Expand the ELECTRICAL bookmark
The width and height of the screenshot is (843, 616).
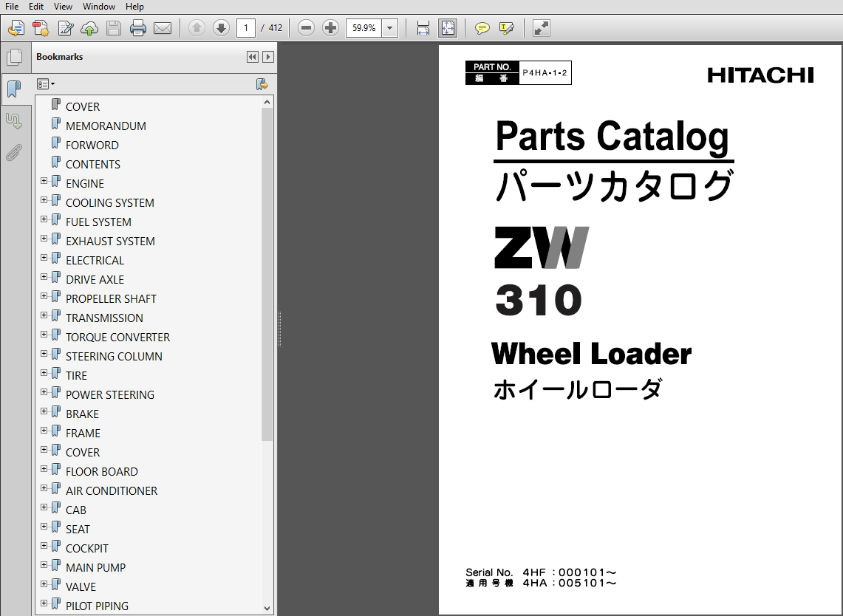(x=44, y=258)
